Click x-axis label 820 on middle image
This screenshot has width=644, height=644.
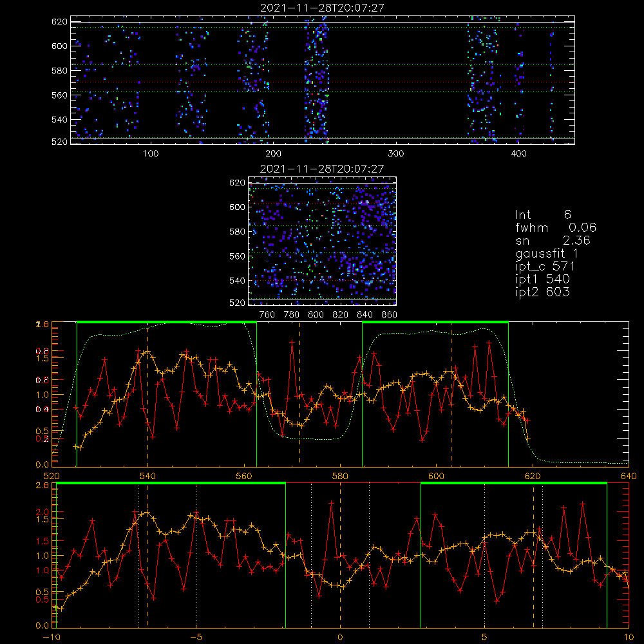coord(341,315)
